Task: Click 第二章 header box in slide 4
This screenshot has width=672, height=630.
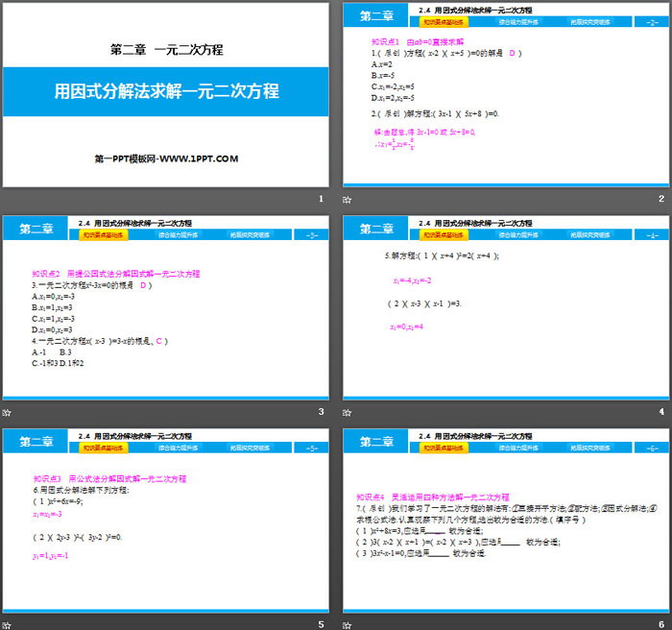Action: [x=376, y=229]
